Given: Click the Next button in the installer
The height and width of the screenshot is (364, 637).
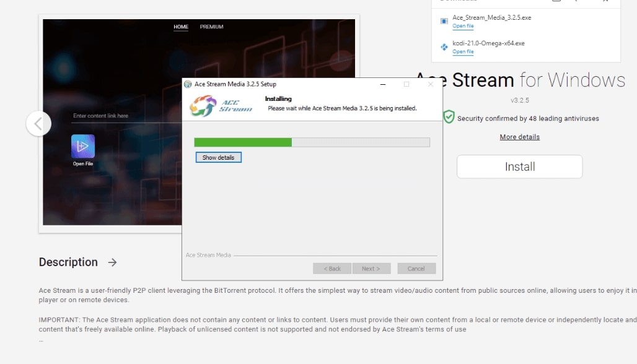Looking at the screenshot, I should click(x=371, y=268).
